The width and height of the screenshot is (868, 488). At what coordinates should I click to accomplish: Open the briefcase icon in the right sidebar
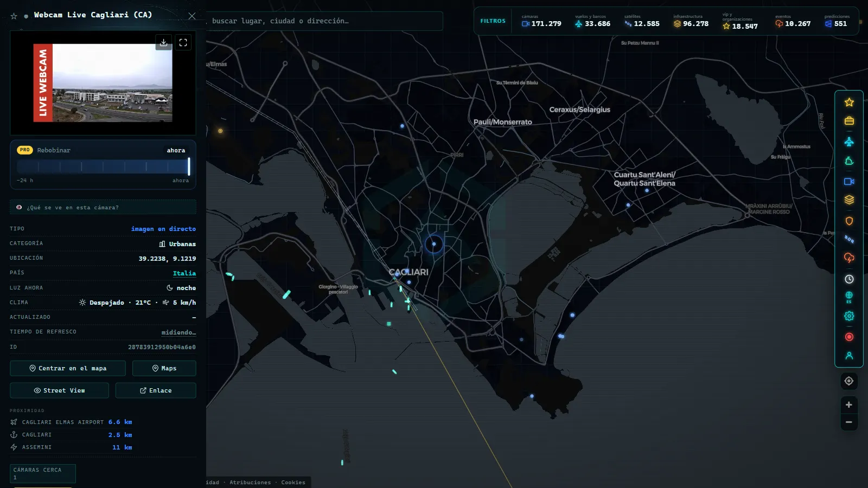click(849, 121)
